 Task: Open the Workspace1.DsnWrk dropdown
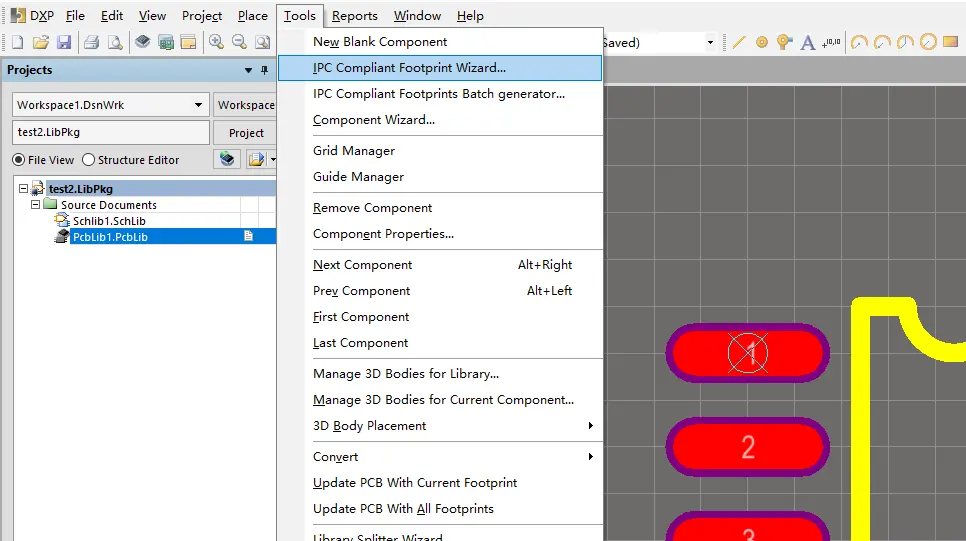tap(198, 105)
